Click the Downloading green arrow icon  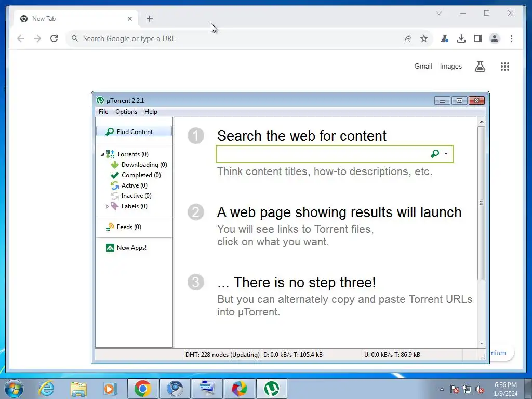[x=115, y=165]
